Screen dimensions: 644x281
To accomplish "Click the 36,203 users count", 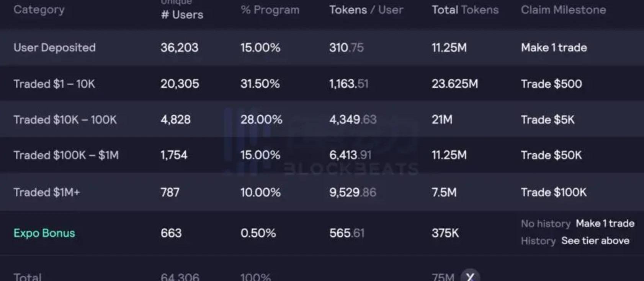I will pyautogui.click(x=179, y=48).
